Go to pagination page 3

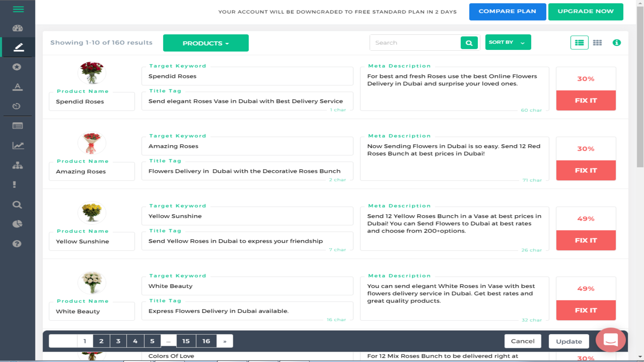tap(118, 341)
